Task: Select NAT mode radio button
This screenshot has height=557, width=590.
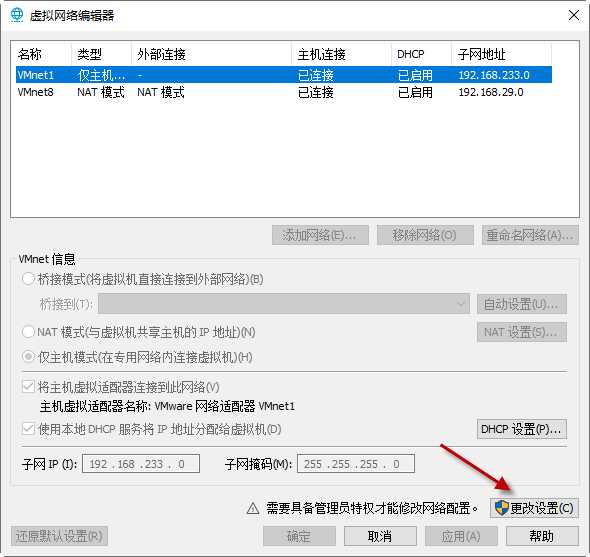Action: [x=29, y=332]
